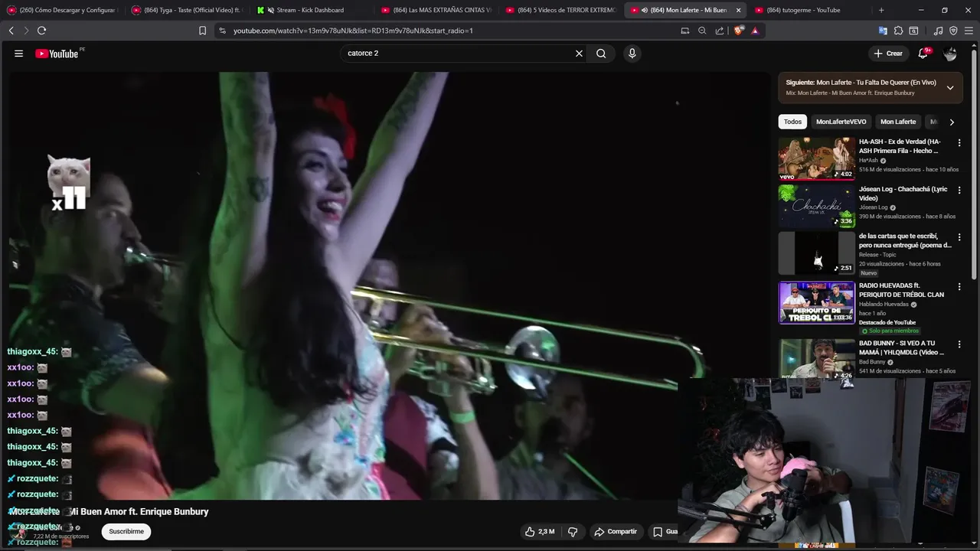The width and height of the screenshot is (980, 551).
Task: Reload the page
Action: 41,31
